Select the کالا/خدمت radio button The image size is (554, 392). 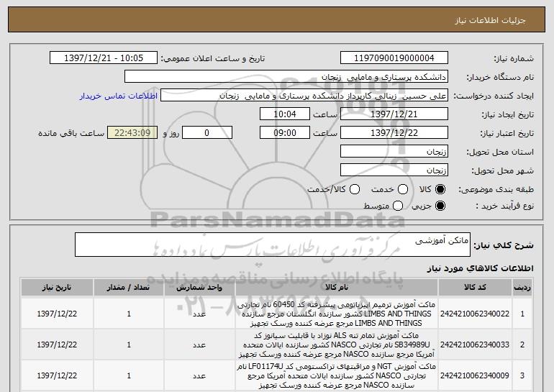click(x=355, y=189)
